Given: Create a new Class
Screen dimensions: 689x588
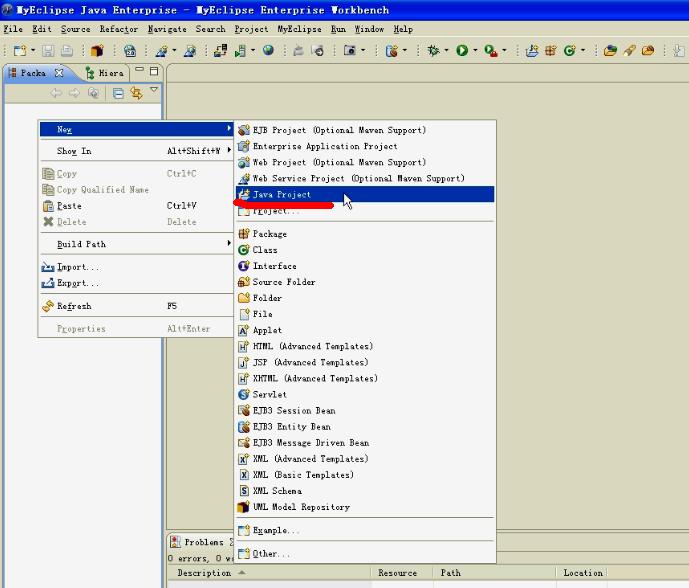Looking at the screenshot, I should point(365,250).
